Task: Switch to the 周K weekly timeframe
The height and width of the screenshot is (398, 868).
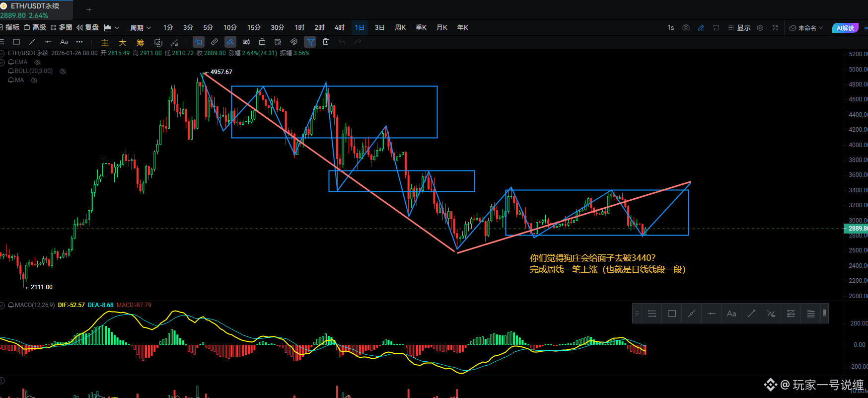Action: coord(400,28)
